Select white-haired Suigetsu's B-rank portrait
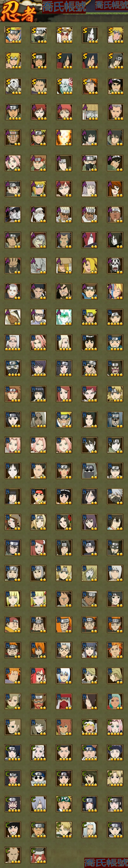This screenshot has width=128, height=868. (64, 675)
